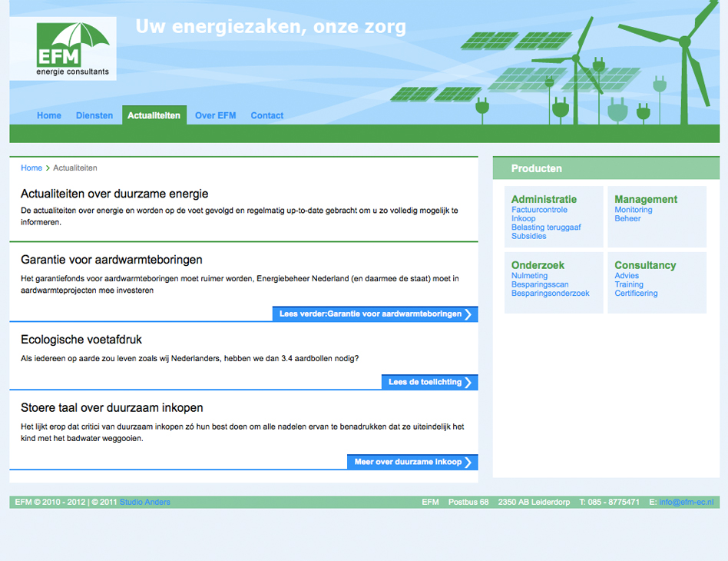Click the Ecologische voetafdruk heading

(81, 340)
